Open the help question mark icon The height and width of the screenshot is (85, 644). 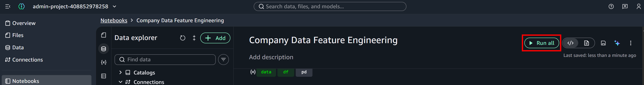tap(611, 7)
